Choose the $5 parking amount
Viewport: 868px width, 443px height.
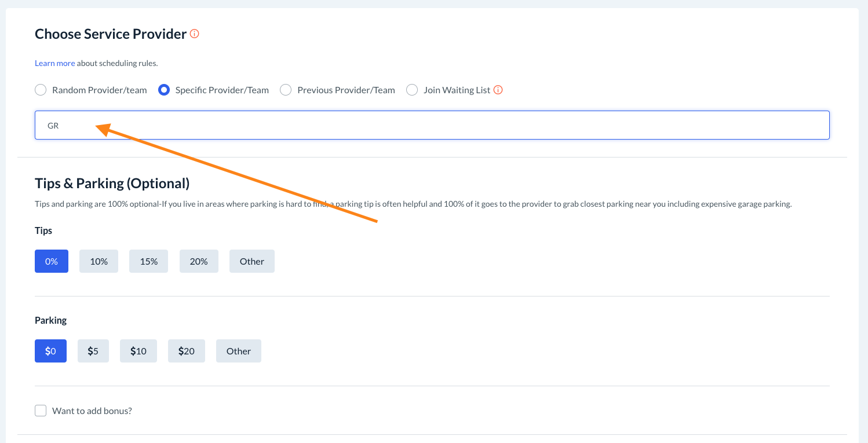pos(93,351)
